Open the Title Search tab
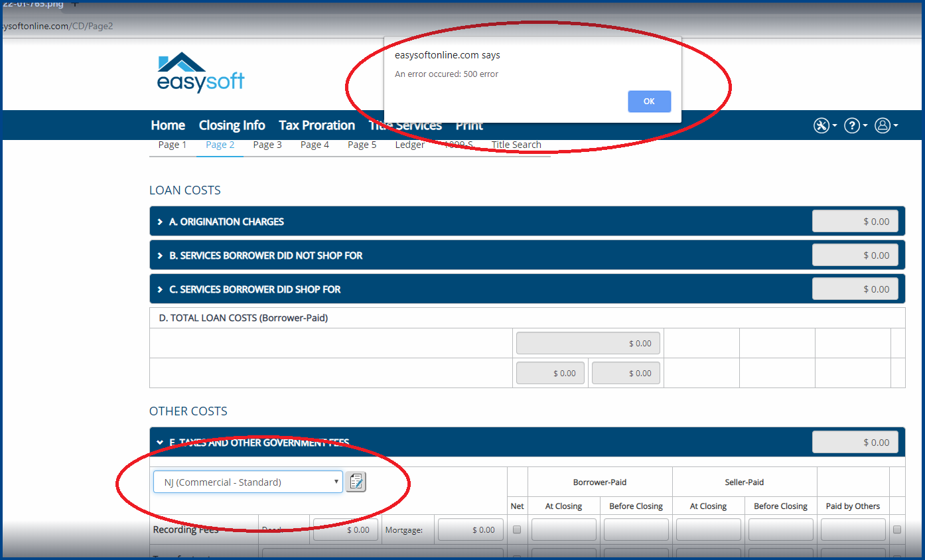Image resolution: width=925 pixels, height=560 pixels. [x=516, y=145]
